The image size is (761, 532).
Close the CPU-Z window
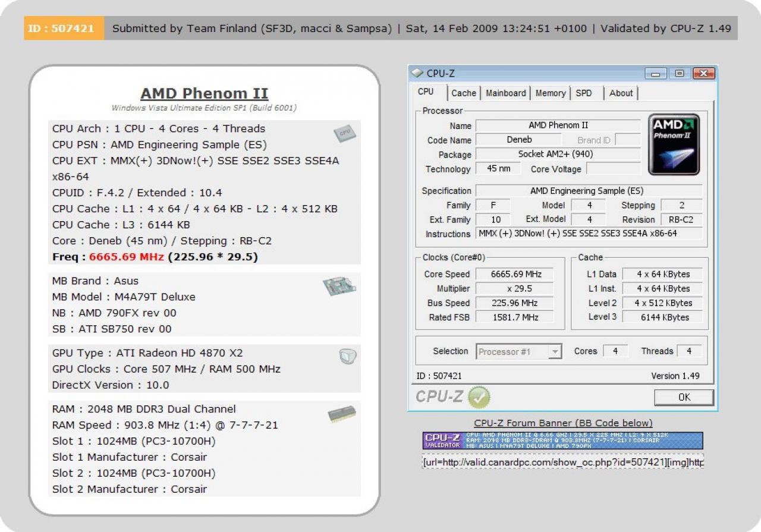pos(703,74)
